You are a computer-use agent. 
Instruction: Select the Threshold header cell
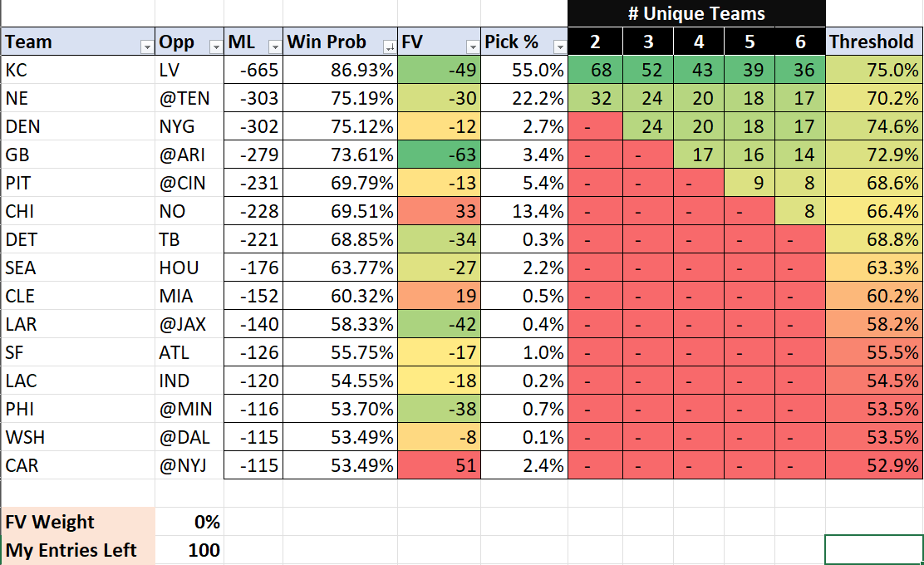coord(873,42)
